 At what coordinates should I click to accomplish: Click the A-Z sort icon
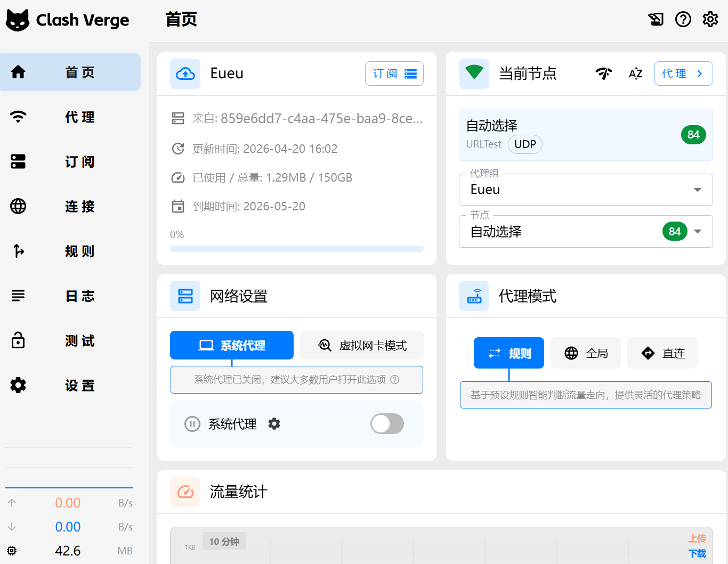click(x=635, y=73)
